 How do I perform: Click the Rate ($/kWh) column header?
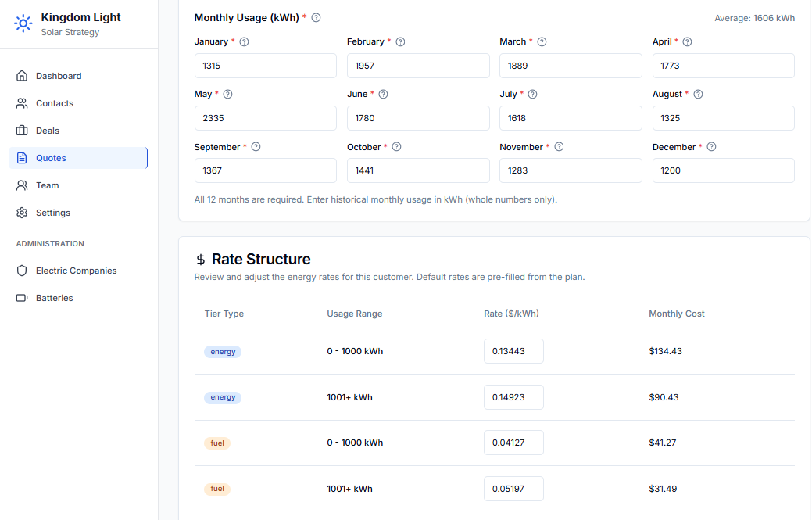pos(511,314)
